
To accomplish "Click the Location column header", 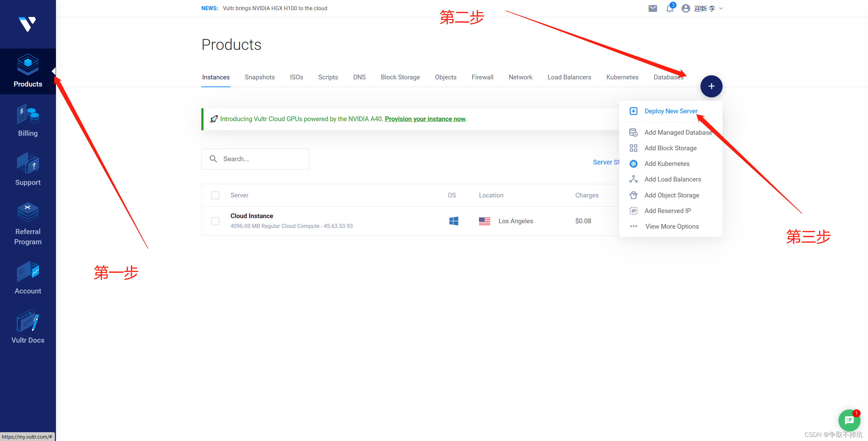I will tap(491, 195).
